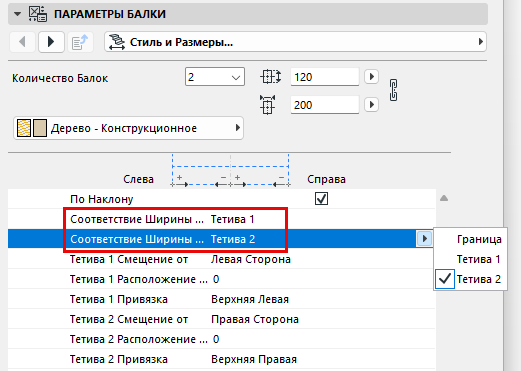Click the beam height icon beside 200

pyautogui.click(x=267, y=105)
